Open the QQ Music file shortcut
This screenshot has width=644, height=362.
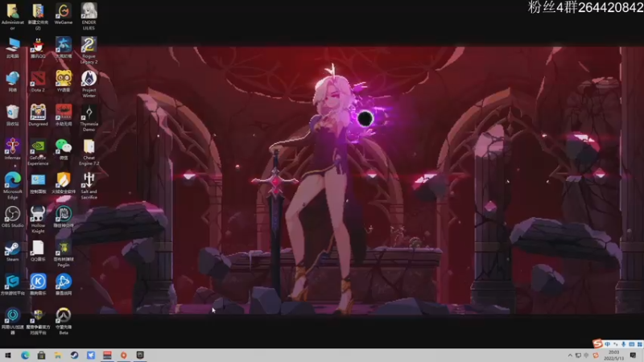[x=38, y=251]
